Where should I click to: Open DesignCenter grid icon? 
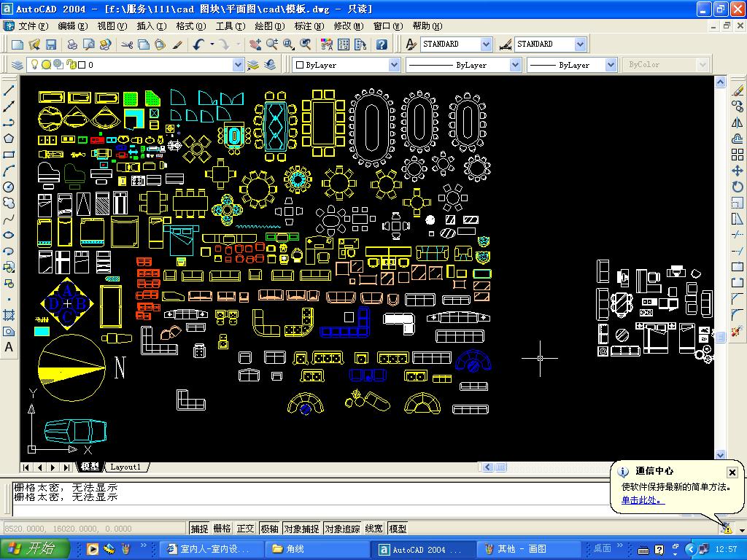tap(344, 44)
